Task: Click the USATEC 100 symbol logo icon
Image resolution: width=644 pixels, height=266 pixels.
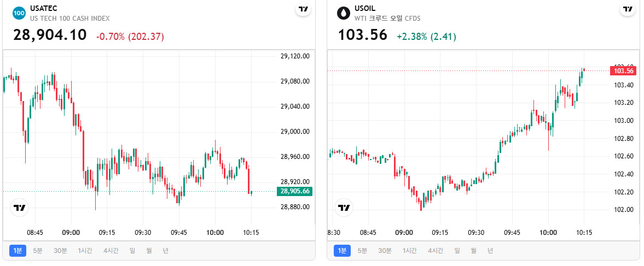Action: (x=19, y=13)
